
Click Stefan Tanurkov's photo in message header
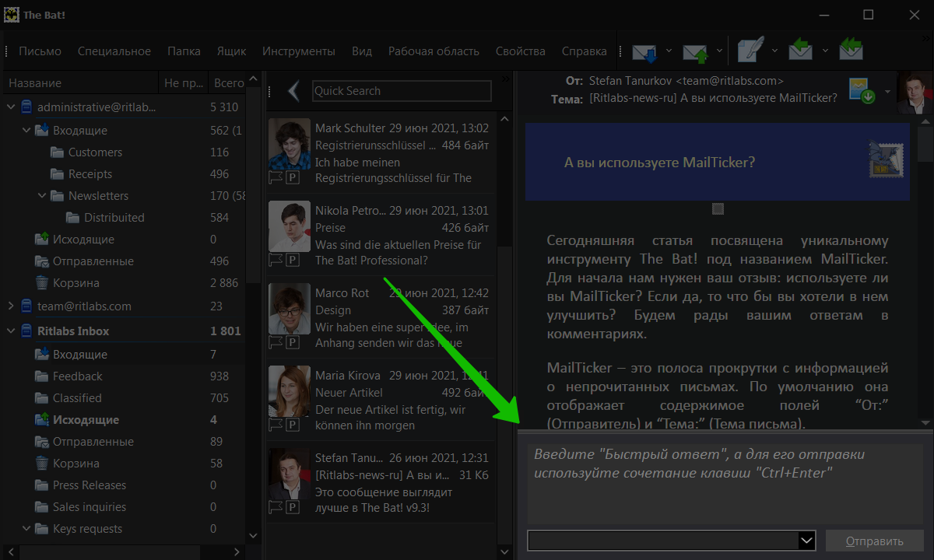pyautogui.click(x=915, y=93)
